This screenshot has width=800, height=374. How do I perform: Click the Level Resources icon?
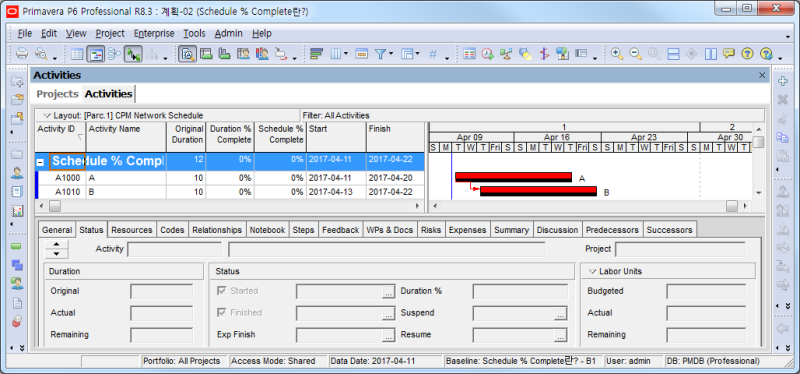click(x=506, y=54)
